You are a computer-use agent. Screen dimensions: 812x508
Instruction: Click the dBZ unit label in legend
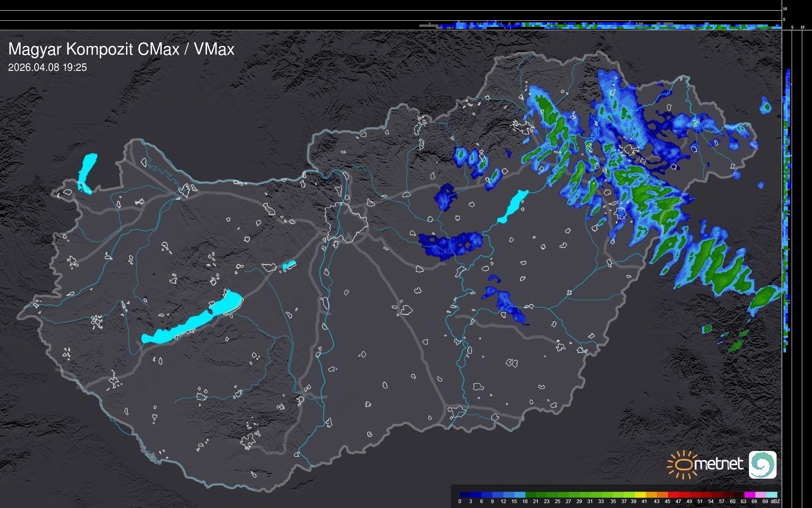click(775, 501)
